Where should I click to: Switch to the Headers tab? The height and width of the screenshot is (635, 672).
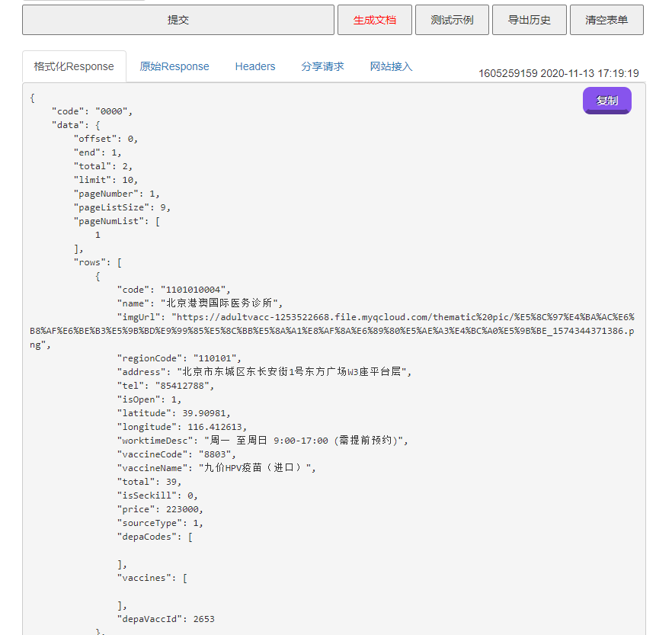click(x=254, y=66)
